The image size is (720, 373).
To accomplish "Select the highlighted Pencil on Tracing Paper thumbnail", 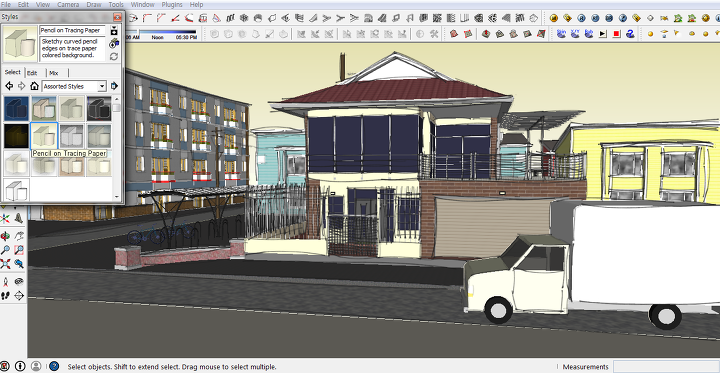I will 44,136.
